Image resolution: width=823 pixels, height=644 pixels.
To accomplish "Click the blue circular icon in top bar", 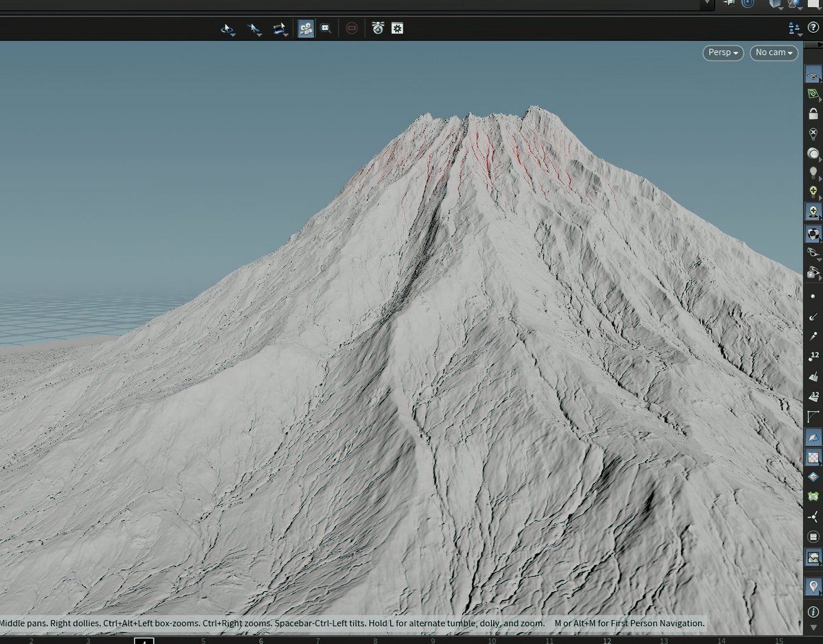I will click(x=747, y=3).
